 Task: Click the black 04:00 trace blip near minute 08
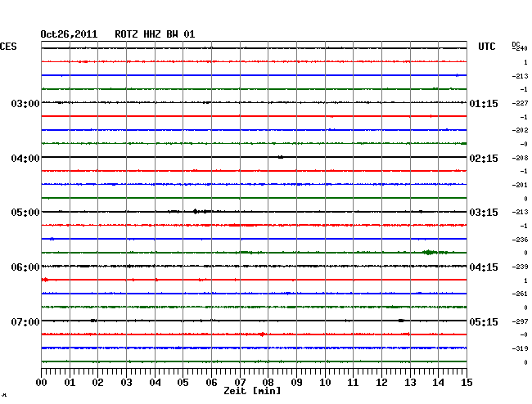pyautogui.click(x=281, y=157)
